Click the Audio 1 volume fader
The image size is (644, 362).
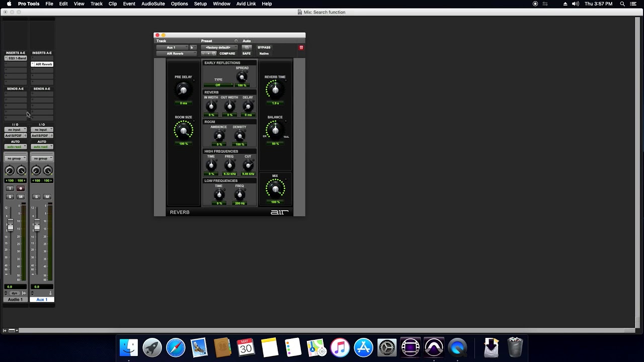click(10, 225)
